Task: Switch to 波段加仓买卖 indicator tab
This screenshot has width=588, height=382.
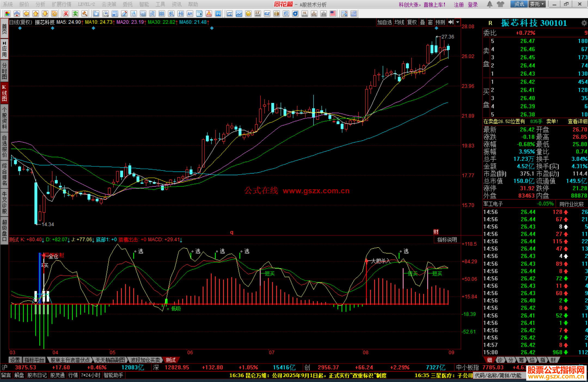Action: coord(145,360)
